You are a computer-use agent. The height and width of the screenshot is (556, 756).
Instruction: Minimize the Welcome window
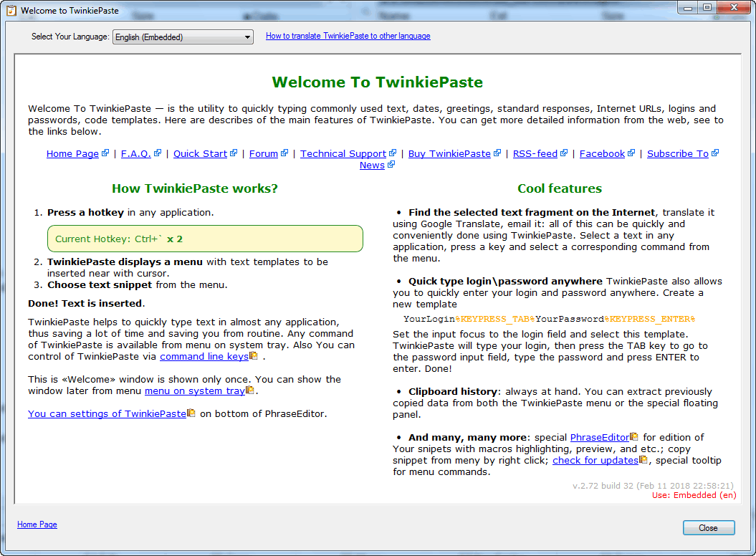coord(688,7)
